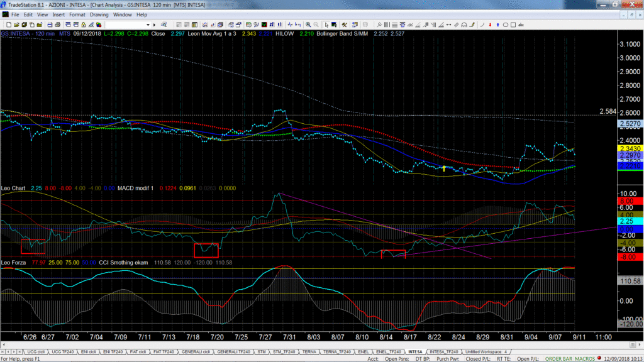The width and height of the screenshot is (644, 362).
Task: Click the multicolor palette toolbar icon
Action: tap(99, 25)
